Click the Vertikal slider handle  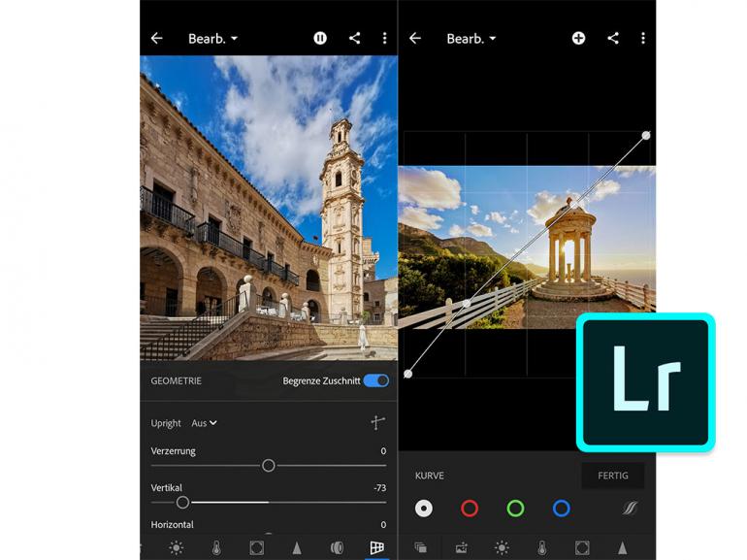point(182,502)
